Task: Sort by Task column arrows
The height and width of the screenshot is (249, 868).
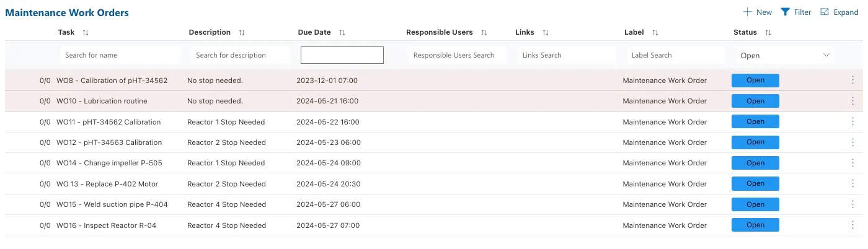Action: pyautogui.click(x=86, y=32)
